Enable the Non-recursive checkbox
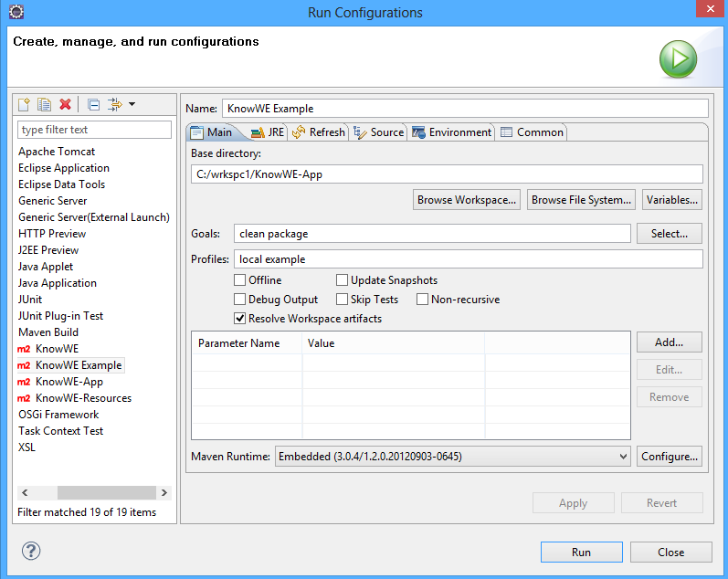 pyautogui.click(x=422, y=299)
